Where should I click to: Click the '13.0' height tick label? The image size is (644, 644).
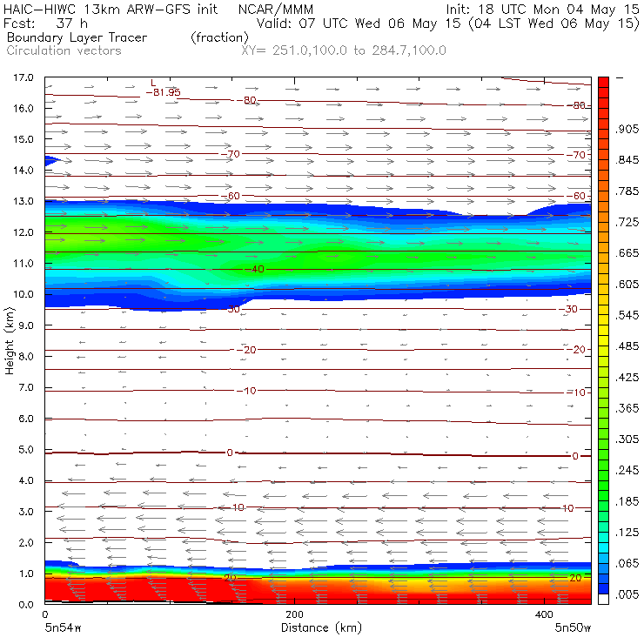click(x=23, y=201)
